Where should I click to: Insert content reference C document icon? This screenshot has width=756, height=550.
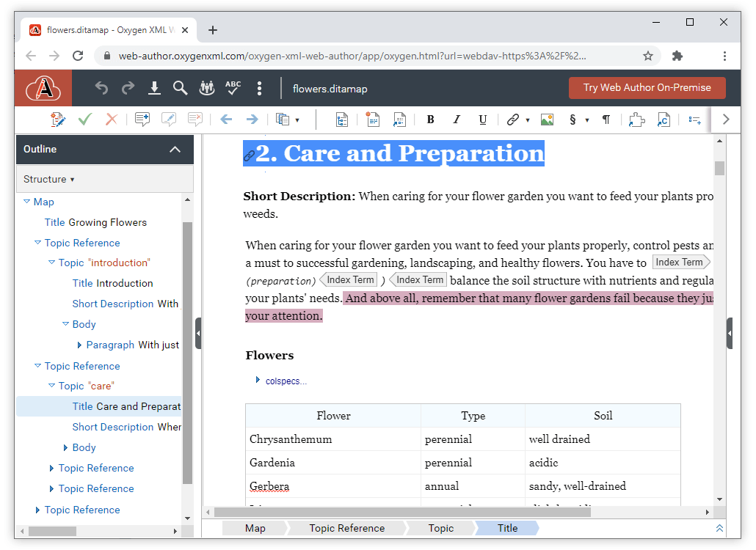click(x=664, y=120)
